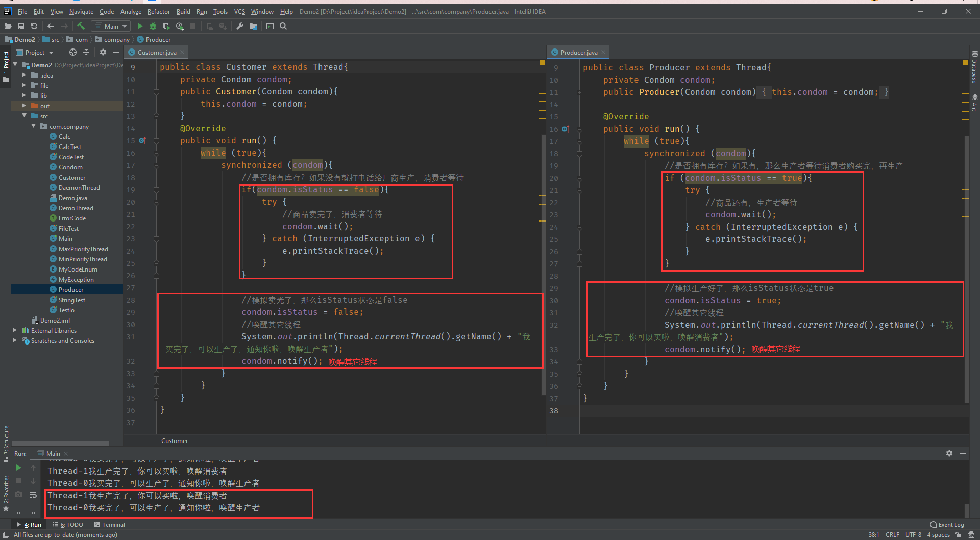Rerun Main in the Run panel
Screen dimensions: 980x540
click(18, 468)
